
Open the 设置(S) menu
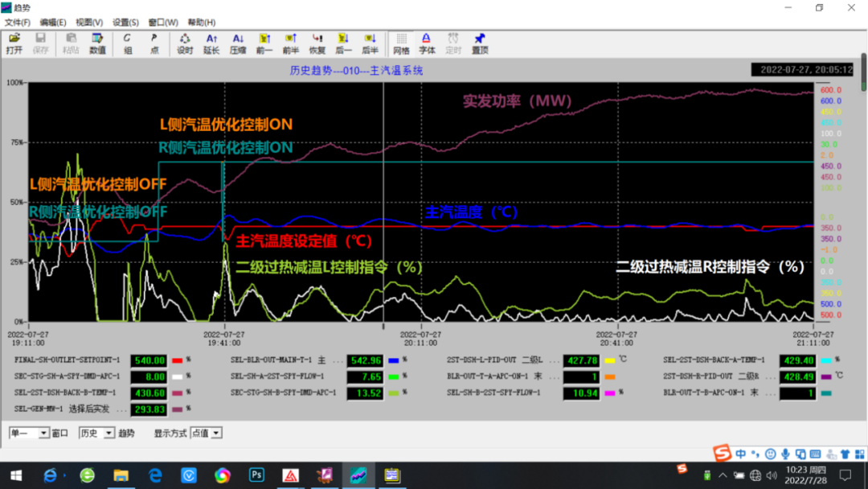pos(125,23)
